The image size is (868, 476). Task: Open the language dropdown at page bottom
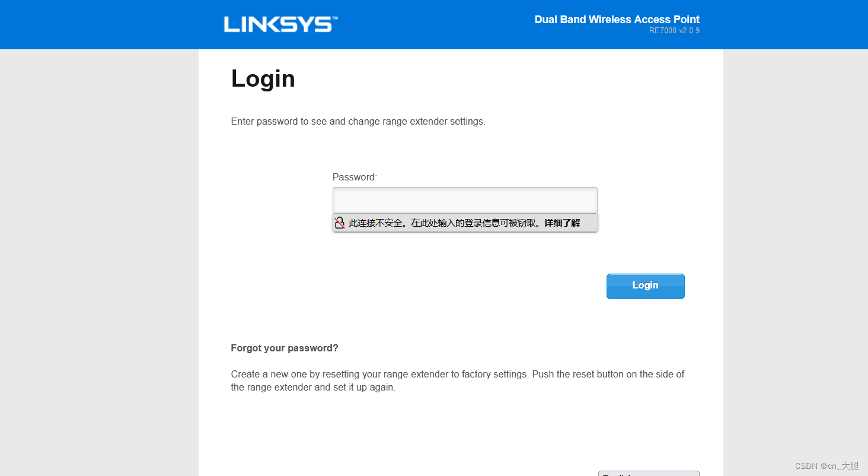click(x=649, y=473)
